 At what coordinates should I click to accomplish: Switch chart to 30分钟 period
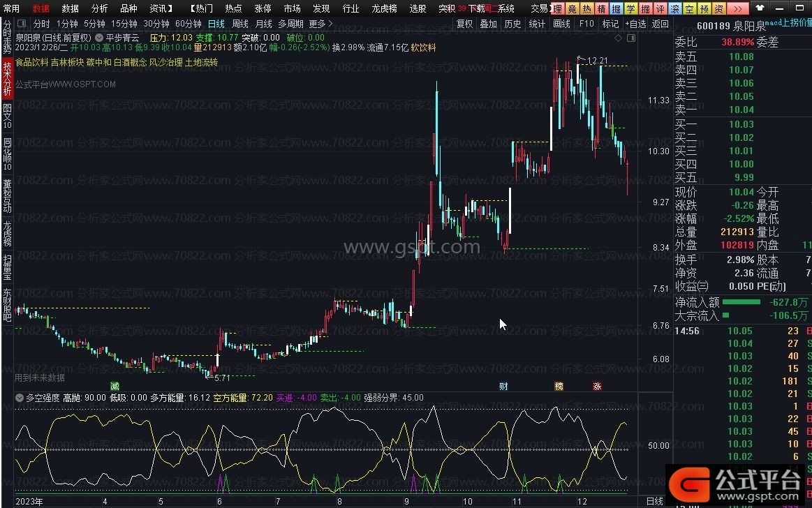(156, 24)
